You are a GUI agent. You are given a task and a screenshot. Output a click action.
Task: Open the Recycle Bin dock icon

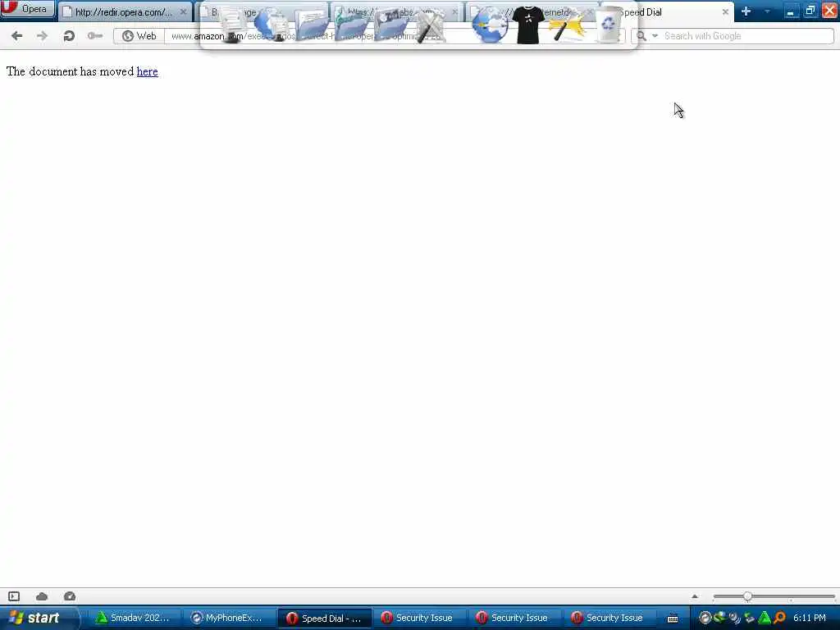coord(608,24)
